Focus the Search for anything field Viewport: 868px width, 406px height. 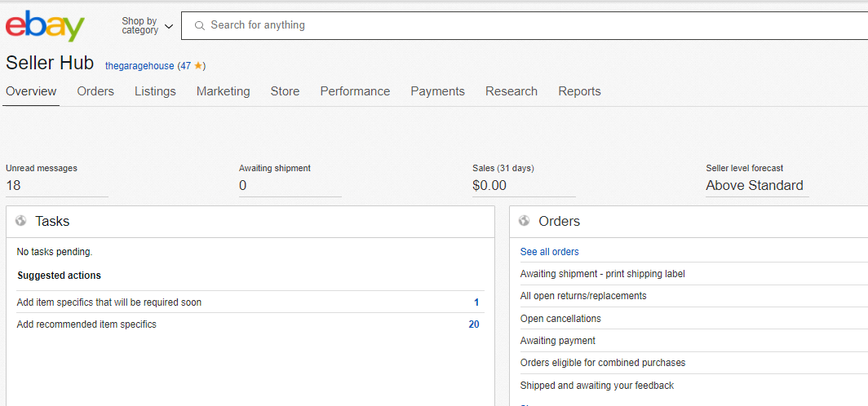point(525,25)
